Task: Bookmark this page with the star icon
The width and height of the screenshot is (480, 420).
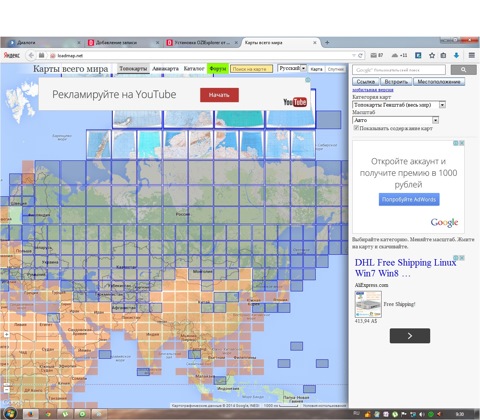Action: (432, 55)
